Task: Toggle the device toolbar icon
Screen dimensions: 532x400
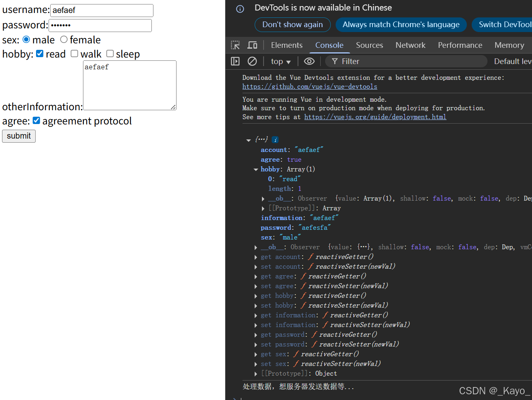Action: [252, 45]
